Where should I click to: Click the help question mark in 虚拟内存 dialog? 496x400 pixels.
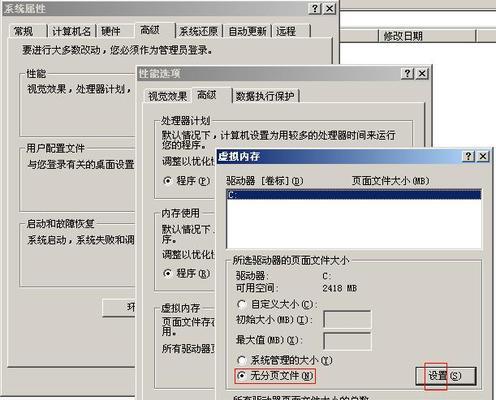tap(468, 156)
